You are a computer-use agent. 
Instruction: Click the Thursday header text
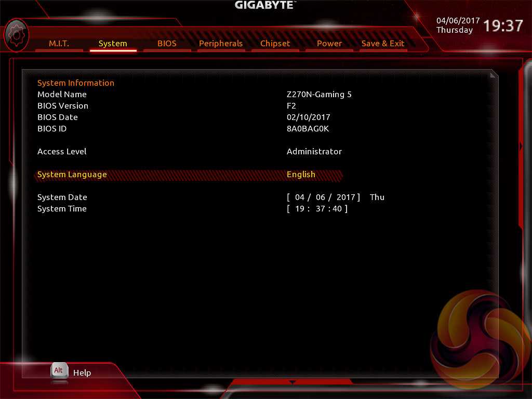pos(455,30)
